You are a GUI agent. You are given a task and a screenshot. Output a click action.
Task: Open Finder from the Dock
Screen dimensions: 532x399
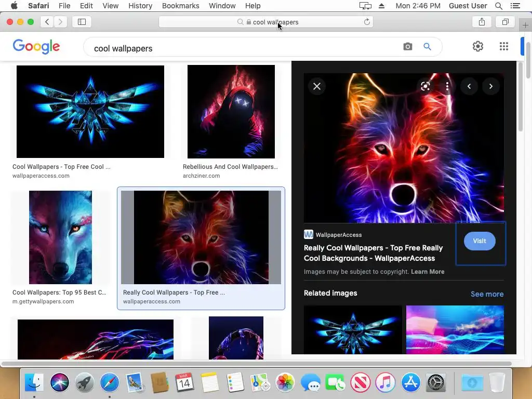[x=34, y=382]
